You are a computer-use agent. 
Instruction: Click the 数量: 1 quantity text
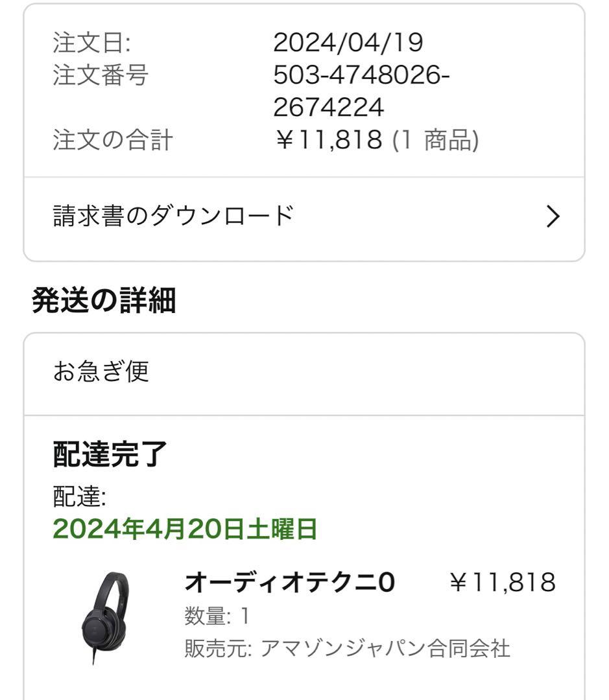217,616
